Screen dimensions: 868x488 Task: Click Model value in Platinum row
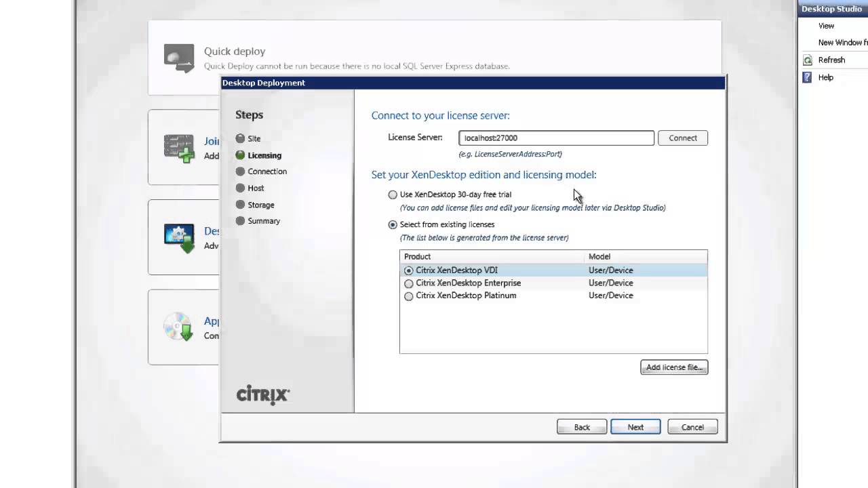tap(611, 296)
